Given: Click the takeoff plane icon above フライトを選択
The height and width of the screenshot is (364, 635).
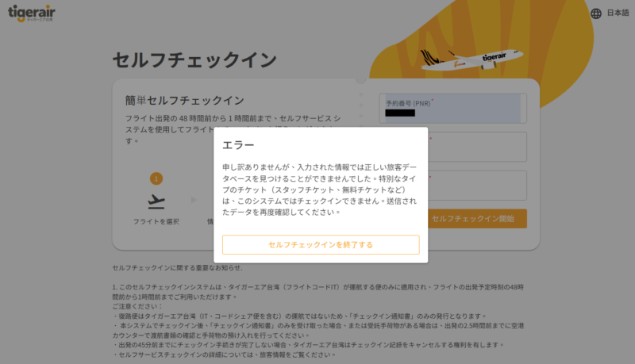Looking at the screenshot, I should pyautogui.click(x=156, y=201).
